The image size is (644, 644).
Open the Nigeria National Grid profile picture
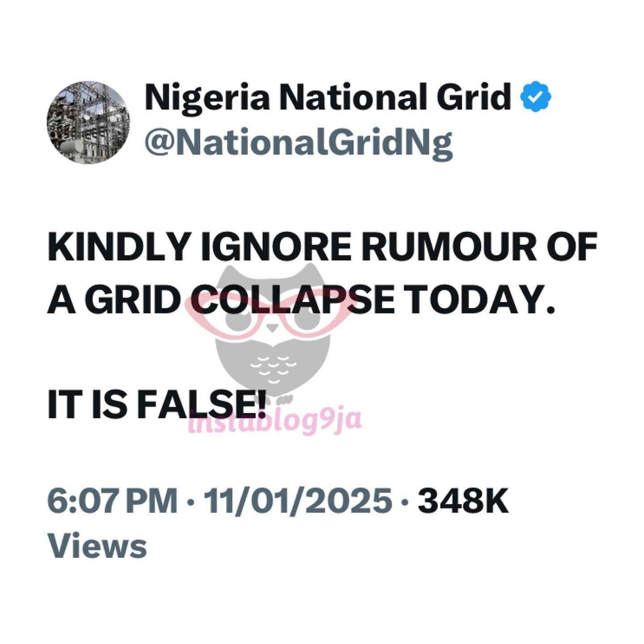[x=88, y=122]
